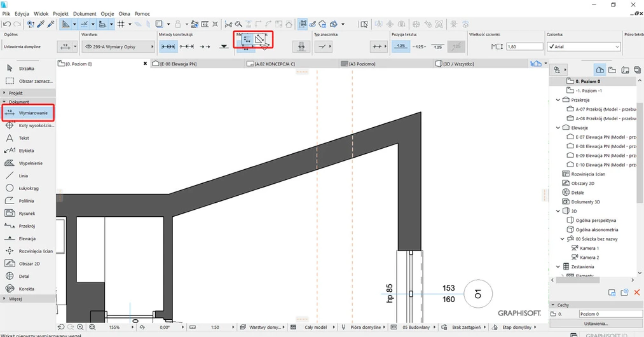Click the scissors trim icon in toolbar
This screenshot has height=337, width=644.
tap(228, 24)
